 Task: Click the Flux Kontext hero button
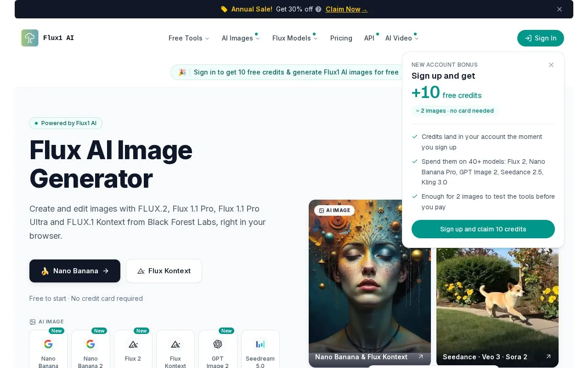(x=164, y=271)
